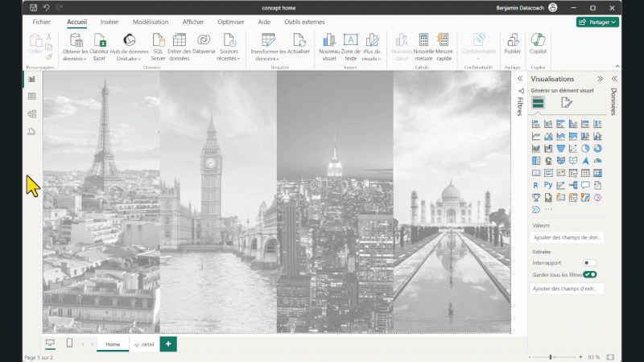Viewport: 644px width, 362px height.
Task: Click Classeur Excel in the ribbon
Action: click(99, 47)
